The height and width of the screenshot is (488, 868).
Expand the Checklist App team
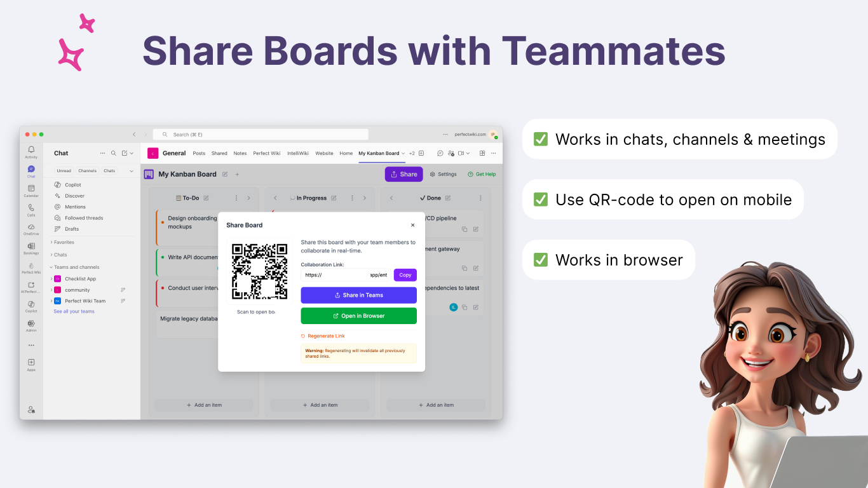tap(51, 279)
